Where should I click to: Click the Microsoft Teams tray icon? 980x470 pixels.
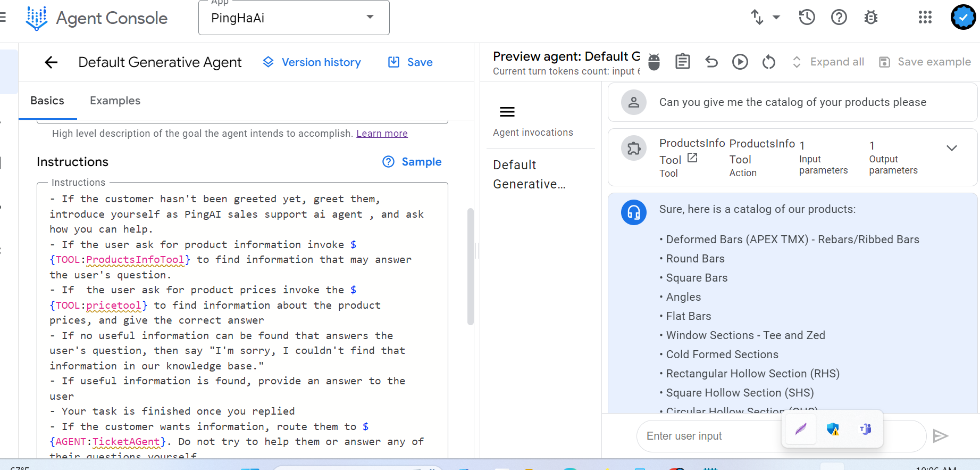[x=865, y=429]
